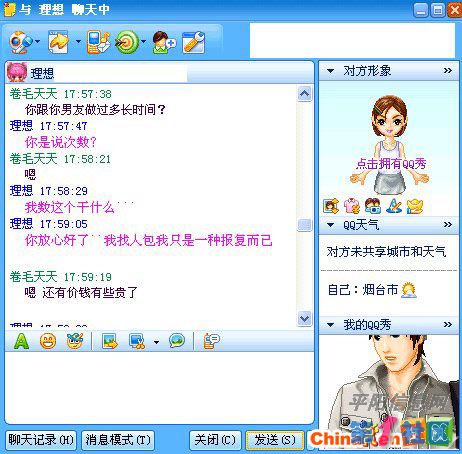
Task: Close the chat window with X
Action: (454, 10)
